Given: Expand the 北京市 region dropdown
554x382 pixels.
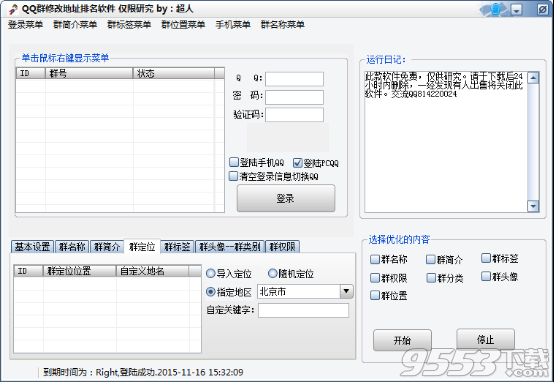Looking at the screenshot, I should pos(346,292).
